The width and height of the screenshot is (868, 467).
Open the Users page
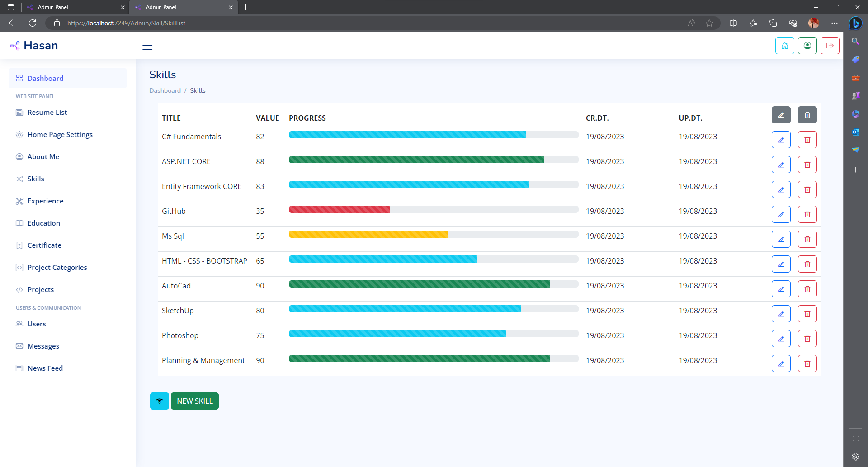[68, 324]
